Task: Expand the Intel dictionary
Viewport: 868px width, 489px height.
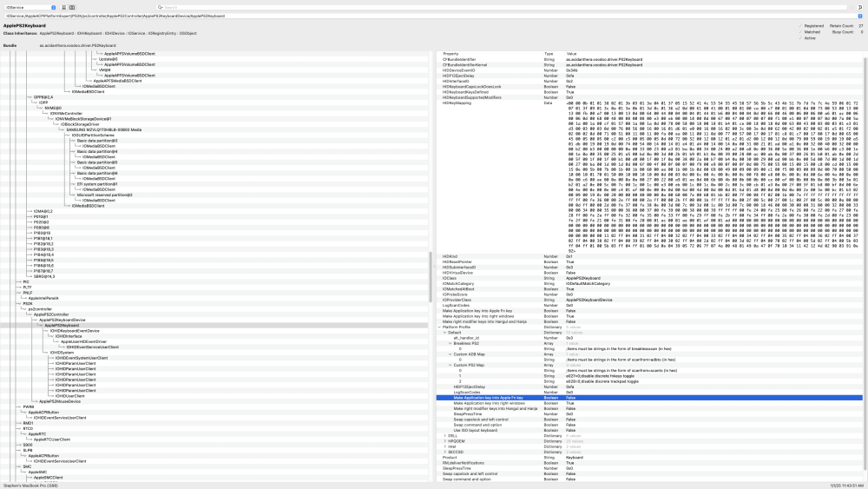Action: click(x=444, y=447)
